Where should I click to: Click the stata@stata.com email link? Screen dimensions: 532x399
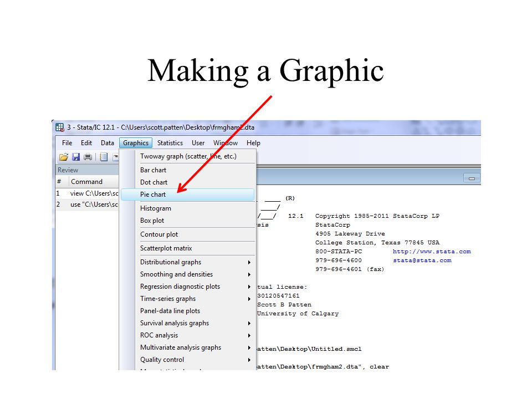tap(422, 260)
